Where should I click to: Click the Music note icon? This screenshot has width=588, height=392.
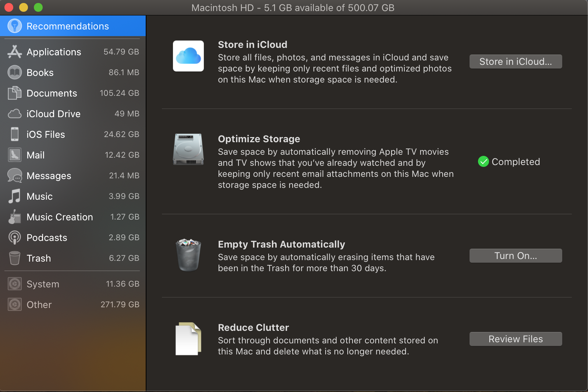click(x=15, y=196)
